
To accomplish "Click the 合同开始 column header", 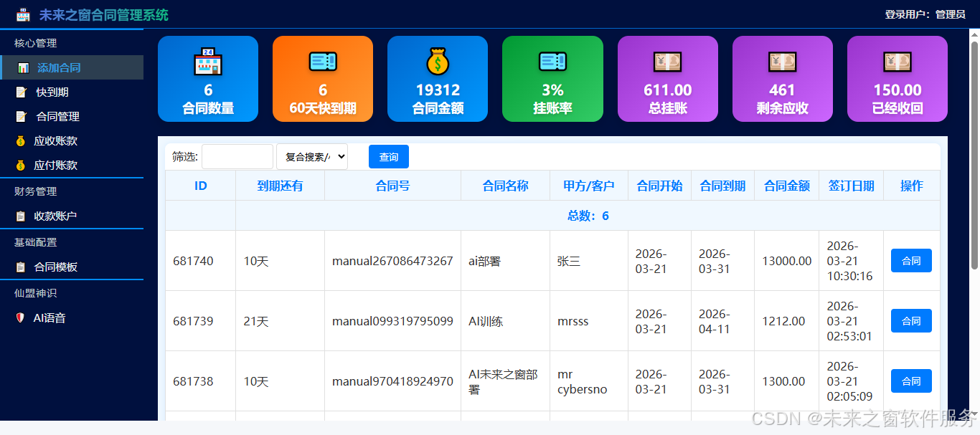I will click(x=660, y=186).
